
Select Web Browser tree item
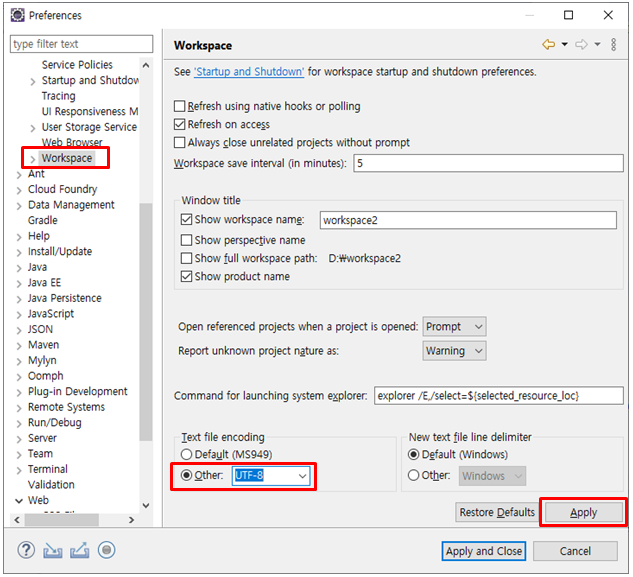(x=72, y=142)
